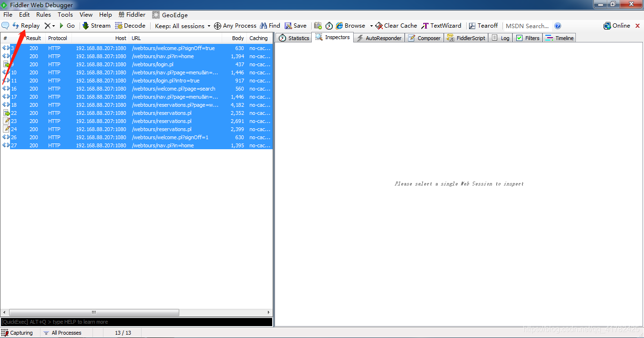Open the Edit menu

(x=24, y=15)
